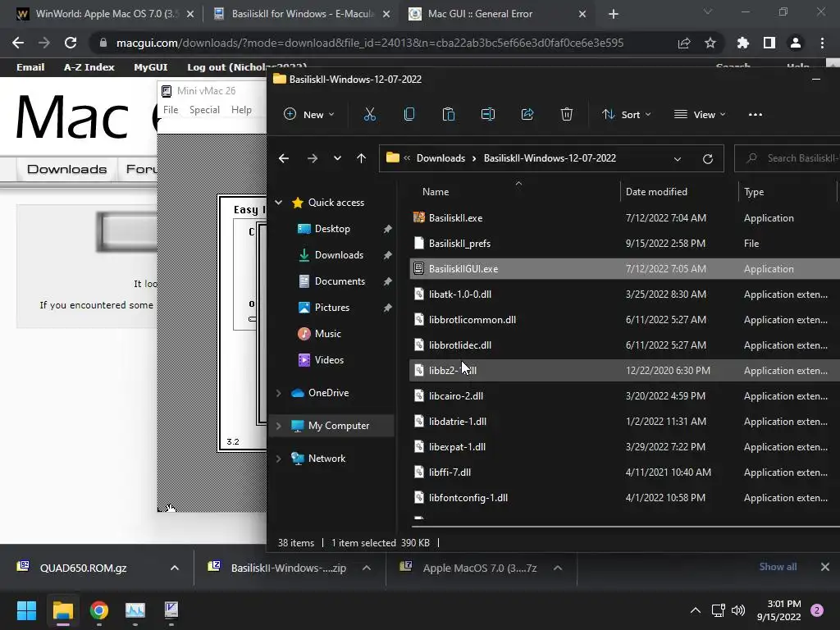Open Chrome extensions puzzle icon
Image resolution: width=840 pixels, height=630 pixels.
click(x=743, y=43)
